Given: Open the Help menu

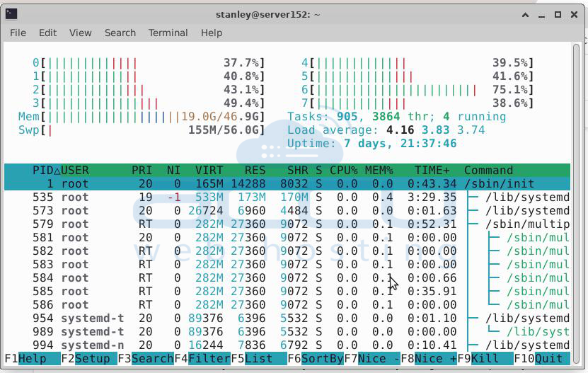Looking at the screenshot, I should click(x=212, y=33).
